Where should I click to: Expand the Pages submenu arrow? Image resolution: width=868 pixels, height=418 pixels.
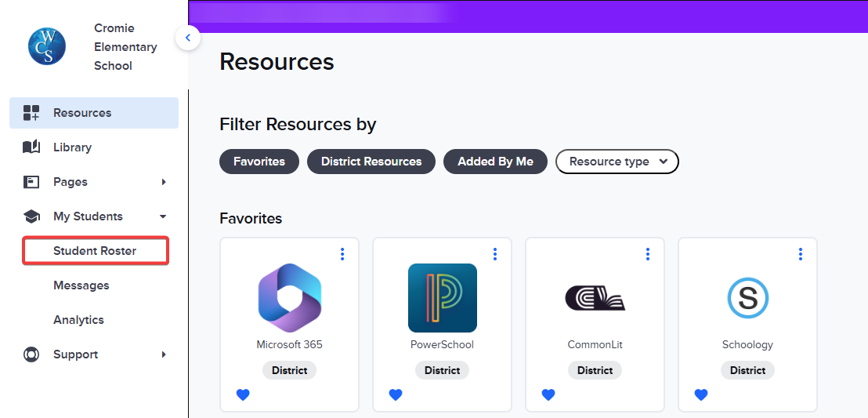click(x=163, y=182)
